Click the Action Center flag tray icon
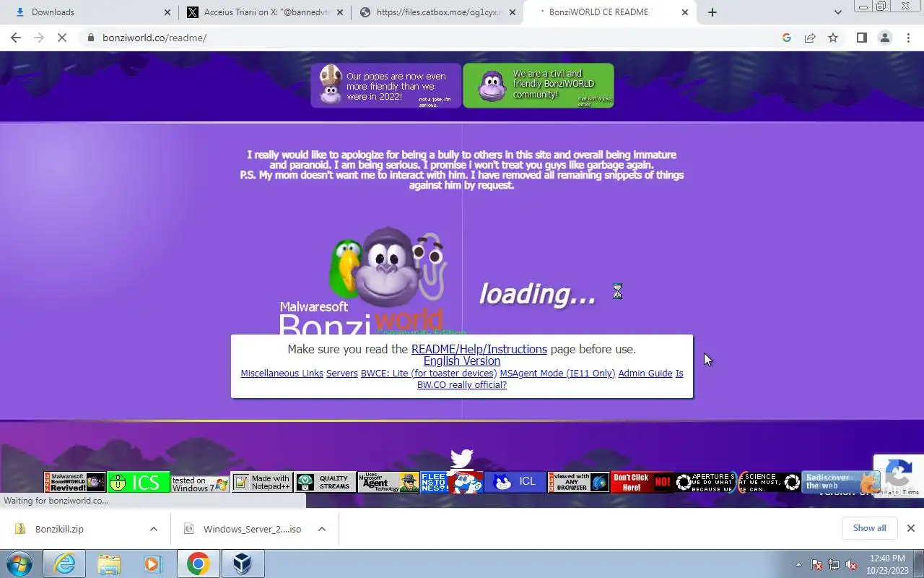 point(816,565)
